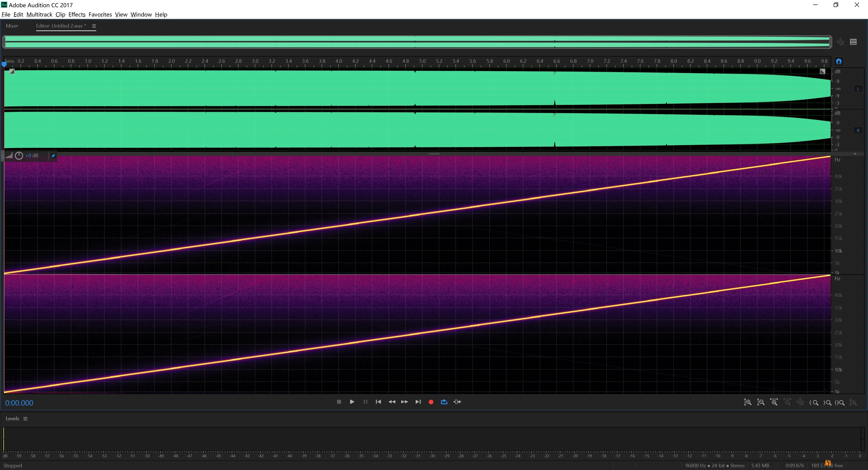This screenshot has width=868, height=470.
Task: Open the Multitrack menu
Action: click(x=39, y=14)
